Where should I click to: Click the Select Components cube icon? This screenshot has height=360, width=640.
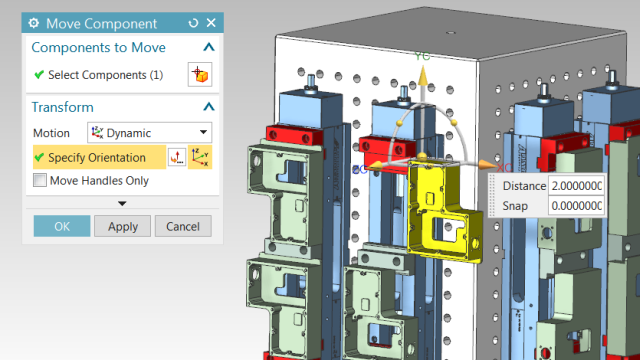click(200, 75)
